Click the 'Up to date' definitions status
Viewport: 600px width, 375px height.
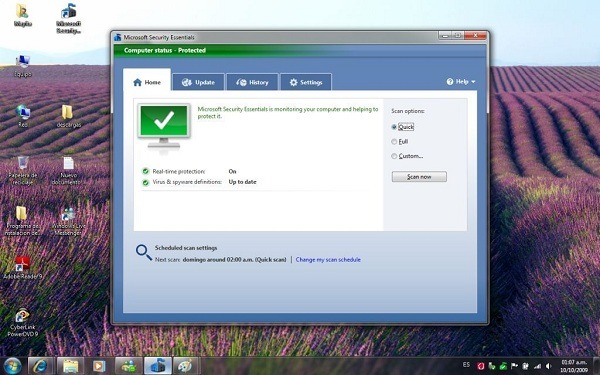coord(242,182)
